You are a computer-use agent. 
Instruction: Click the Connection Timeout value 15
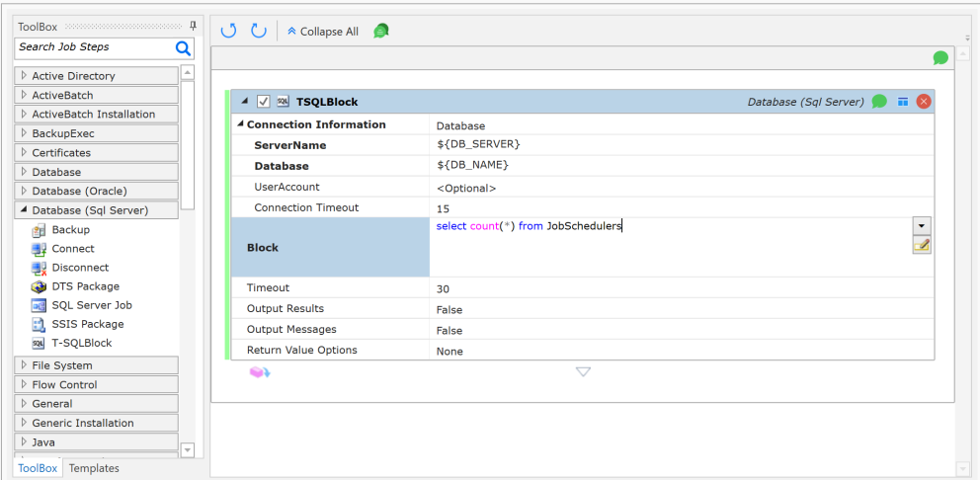click(444, 208)
